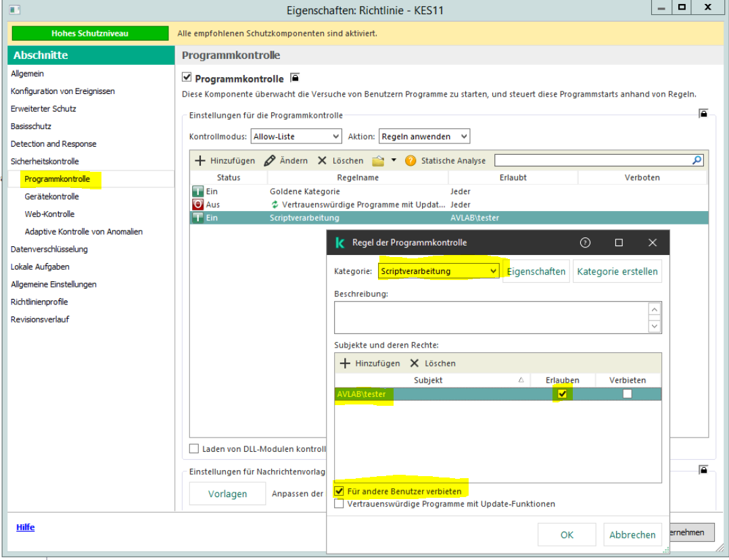Open the Kontrollmodus dropdown
The image size is (729, 560).
coord(296,136)
